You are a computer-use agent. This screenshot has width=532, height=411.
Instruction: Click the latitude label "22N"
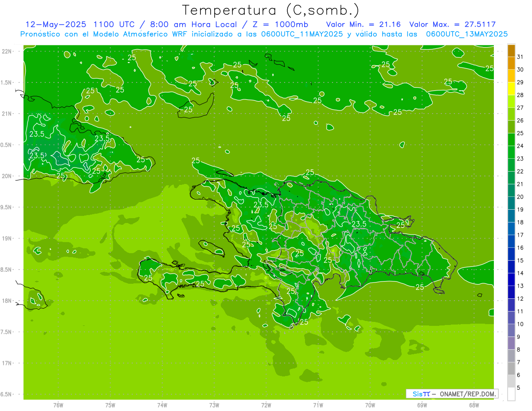pos(7,51)
